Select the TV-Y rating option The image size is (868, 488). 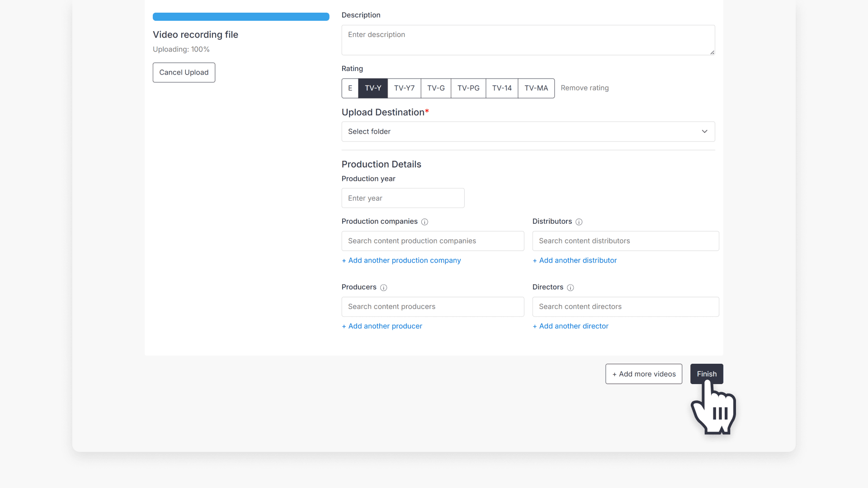(373, 88)
